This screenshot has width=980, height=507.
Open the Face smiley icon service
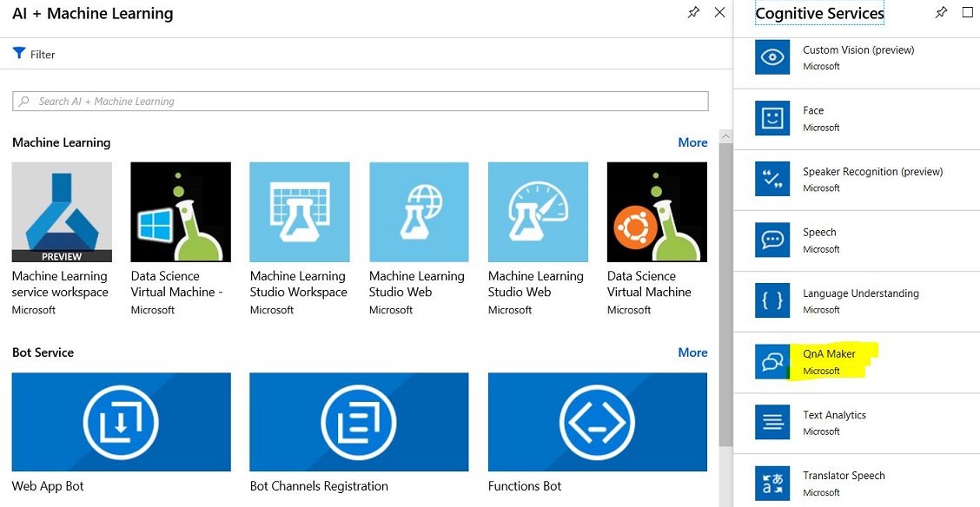[772, 118]
